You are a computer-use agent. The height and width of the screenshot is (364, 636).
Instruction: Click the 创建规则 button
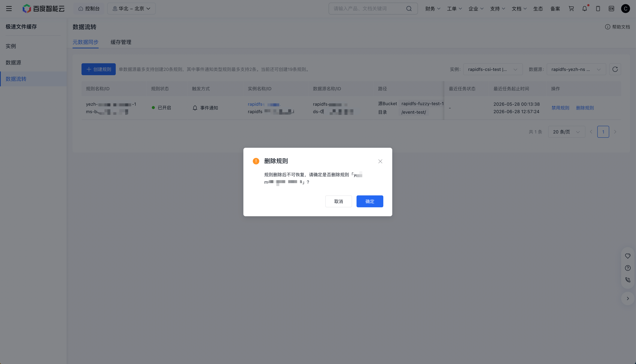[x=98, y=69]
